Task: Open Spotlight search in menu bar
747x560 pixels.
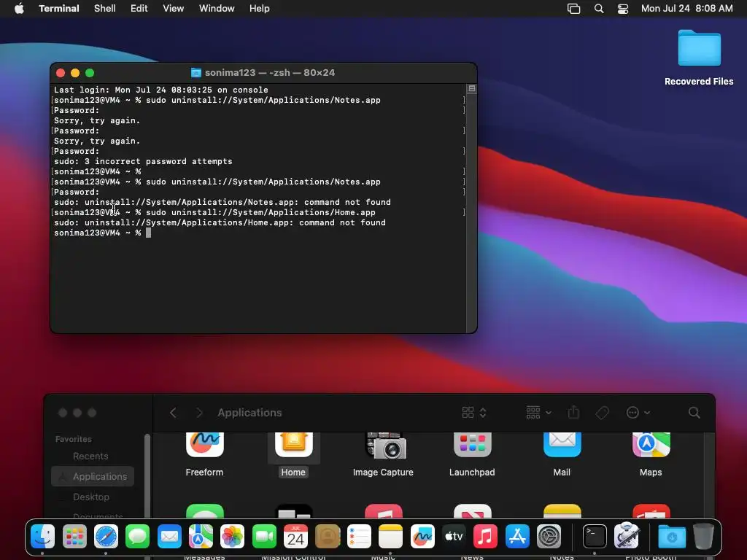Action: 599,9
